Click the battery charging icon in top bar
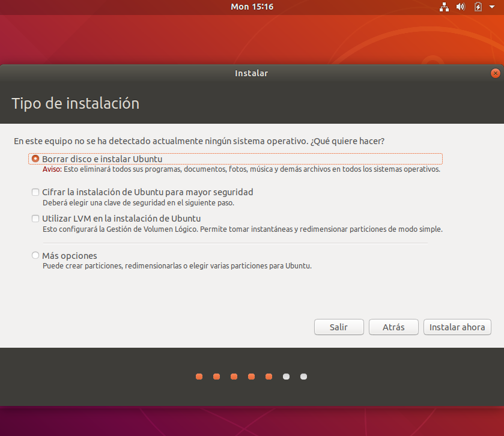Screen dimensions: 504x436 478,7
